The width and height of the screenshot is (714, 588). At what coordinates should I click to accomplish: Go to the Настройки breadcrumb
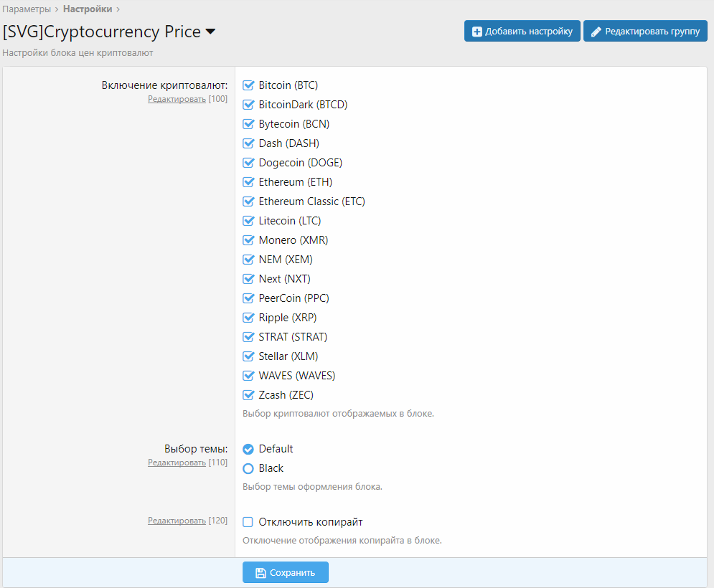pyautogui.click(x=88, y=9)
